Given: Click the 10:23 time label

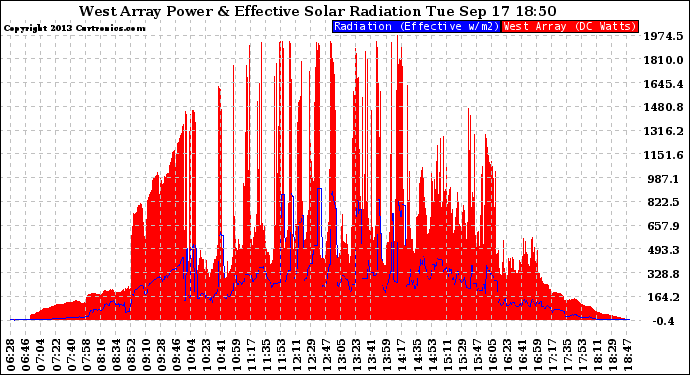Looking at the screenshot, I should point(206,354).
